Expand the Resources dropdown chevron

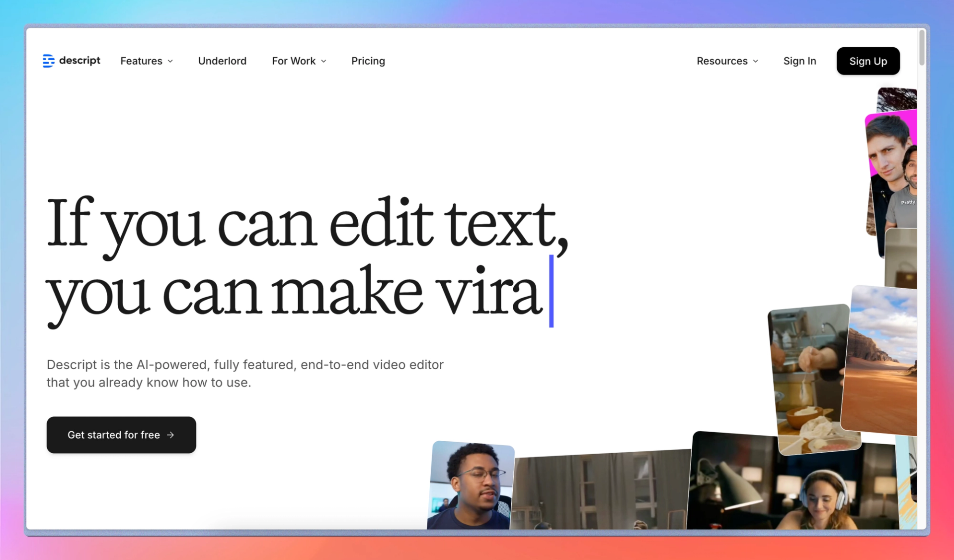pos(756,61)
